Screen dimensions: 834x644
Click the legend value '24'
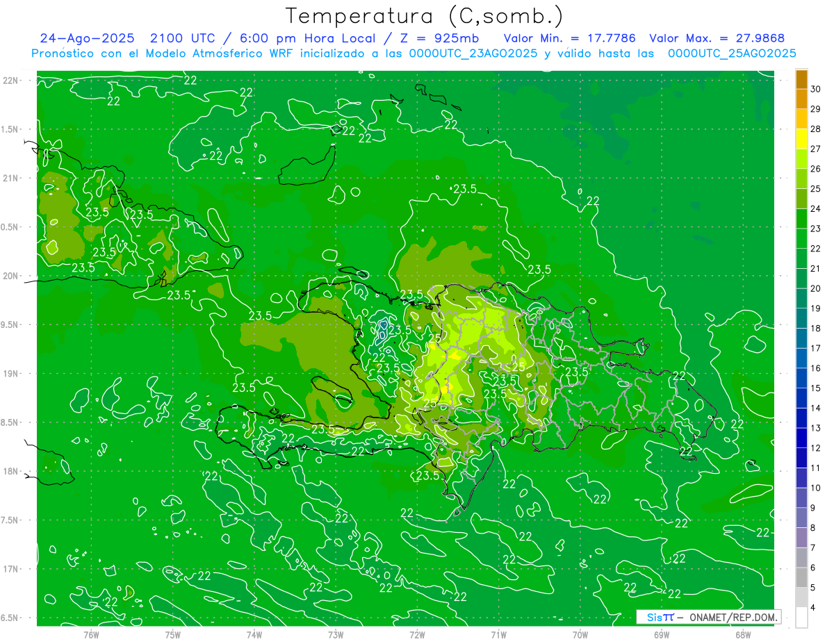coord(816,208)
